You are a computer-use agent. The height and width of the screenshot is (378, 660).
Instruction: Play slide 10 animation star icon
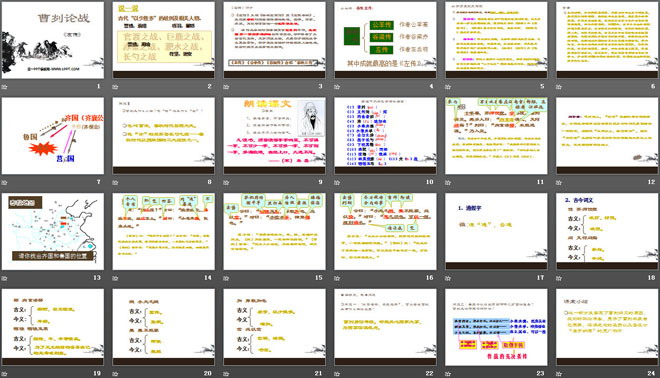337,183
